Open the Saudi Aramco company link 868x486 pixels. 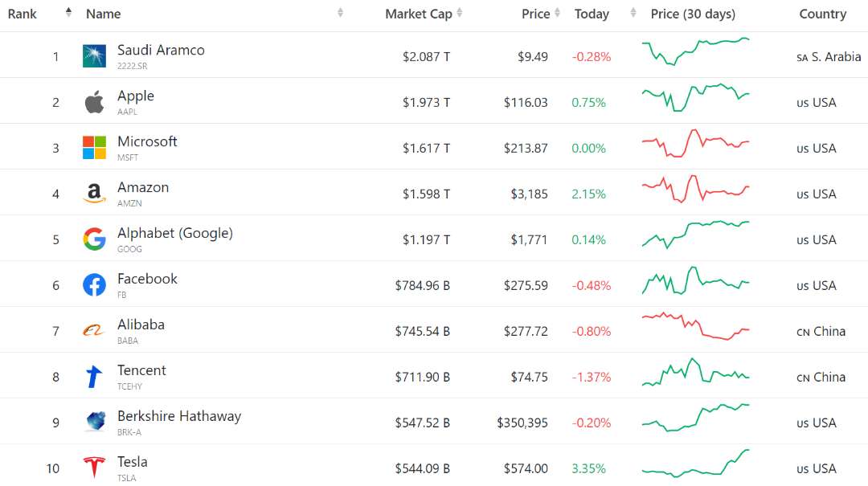[161, 50]
